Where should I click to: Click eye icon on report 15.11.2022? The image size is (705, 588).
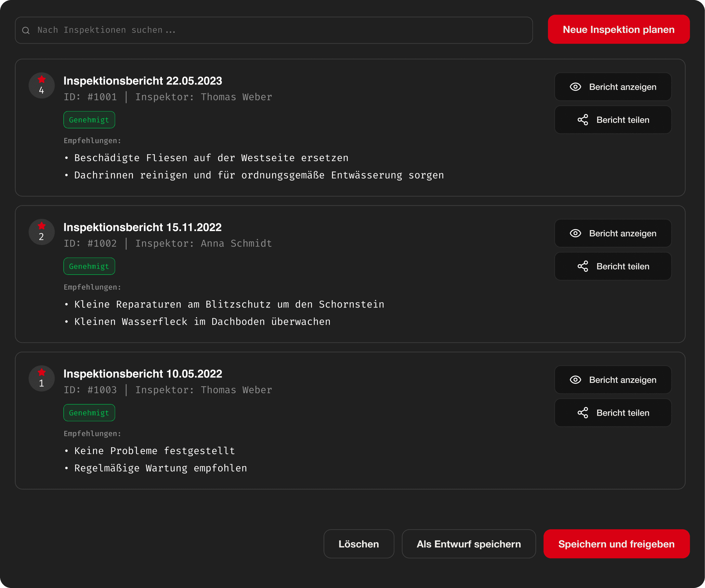point(575,233)
